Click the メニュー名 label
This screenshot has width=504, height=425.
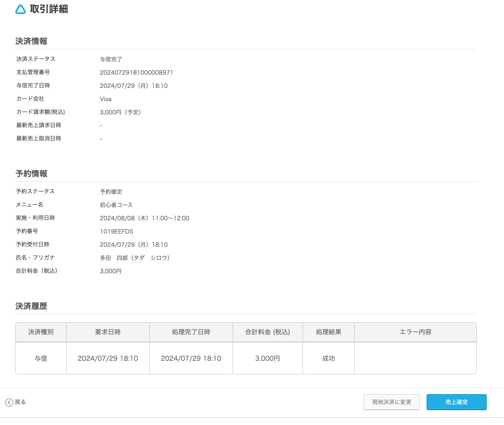tap(30, 205)
